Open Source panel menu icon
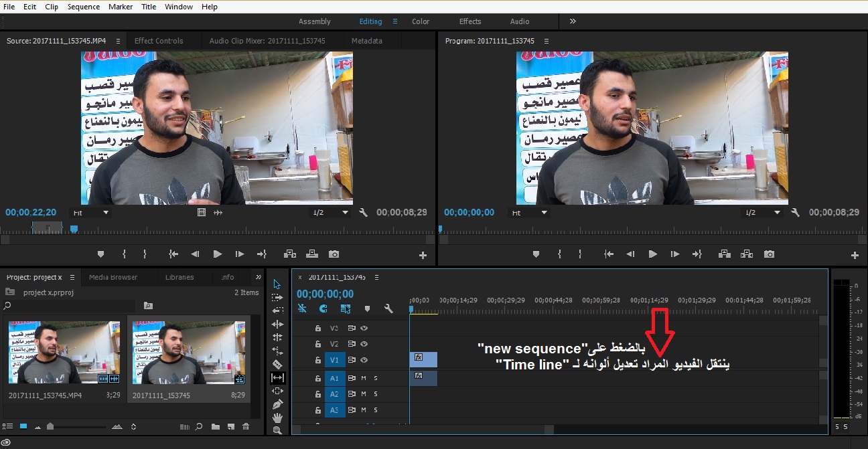The width and height of the screenshot is (868, 449). 119,41
